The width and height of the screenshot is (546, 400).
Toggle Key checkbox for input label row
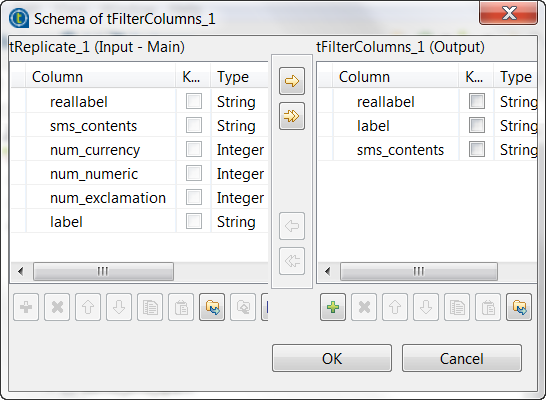pyautogui.click(x=194, y=222)
